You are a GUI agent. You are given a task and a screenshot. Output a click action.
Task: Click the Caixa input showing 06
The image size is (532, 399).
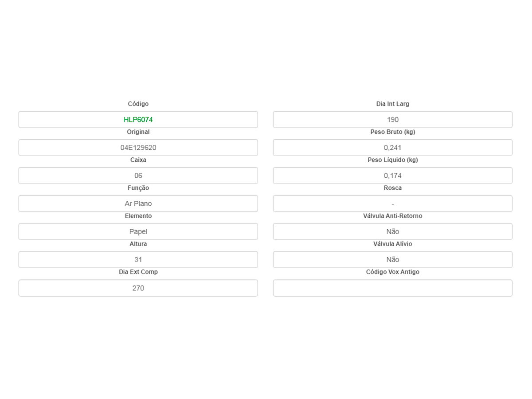[138, 176]
